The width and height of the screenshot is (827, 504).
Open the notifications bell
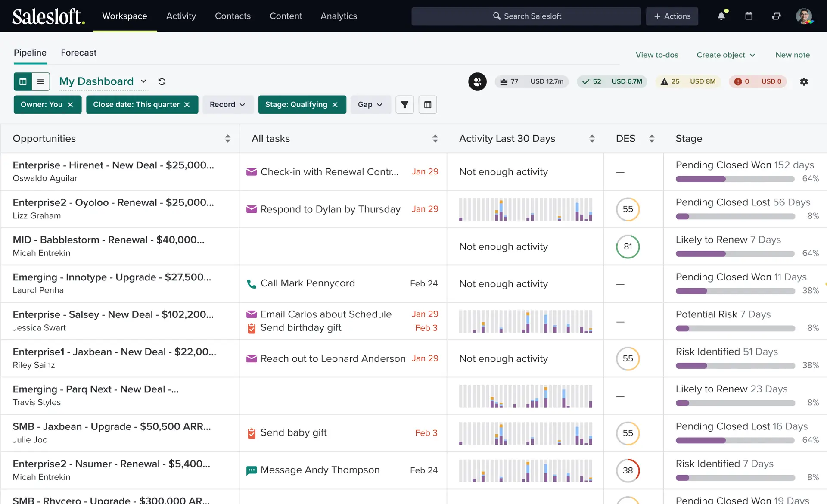point(721,16)
